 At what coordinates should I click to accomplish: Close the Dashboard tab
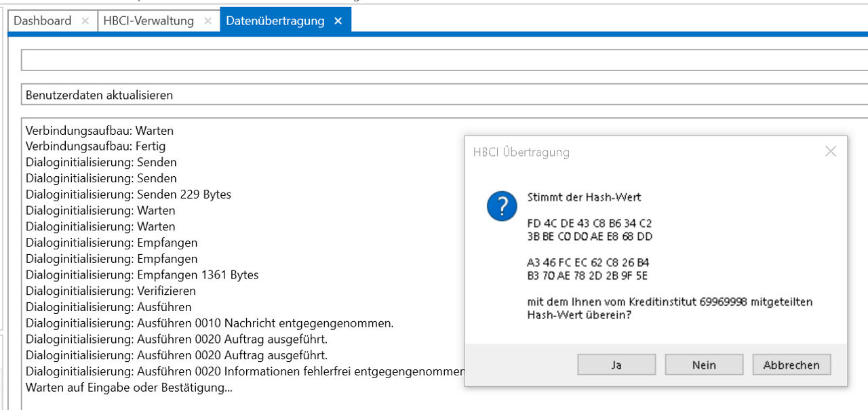pyautogui.click(x=85, y=21)
